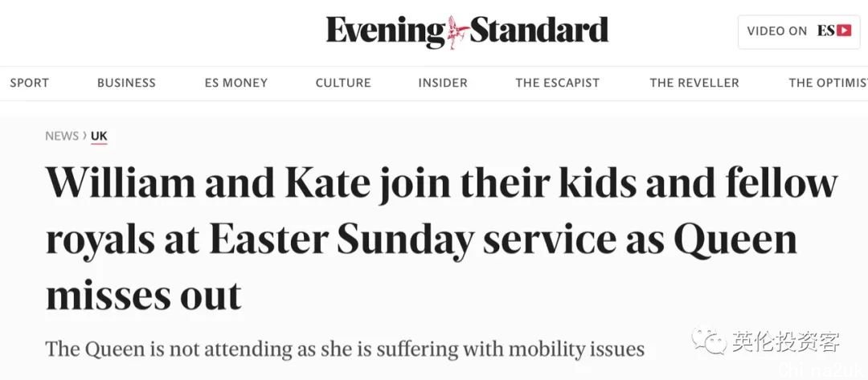This screenshot has width=868, height=380.
Task: Open THE REVELLER section
Action: [694, 83]
